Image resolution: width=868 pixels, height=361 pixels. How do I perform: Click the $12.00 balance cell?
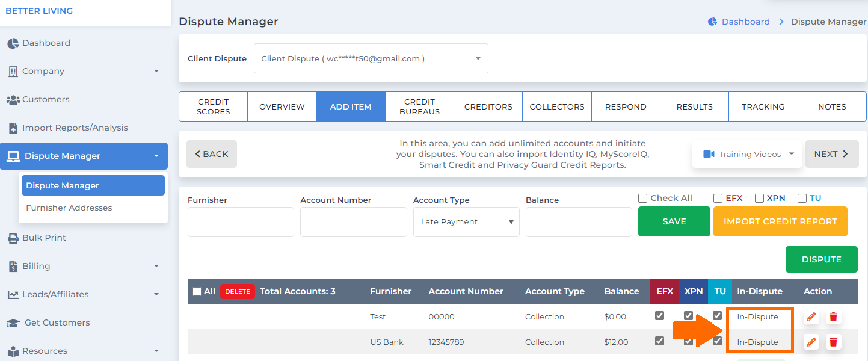[617, 342]
